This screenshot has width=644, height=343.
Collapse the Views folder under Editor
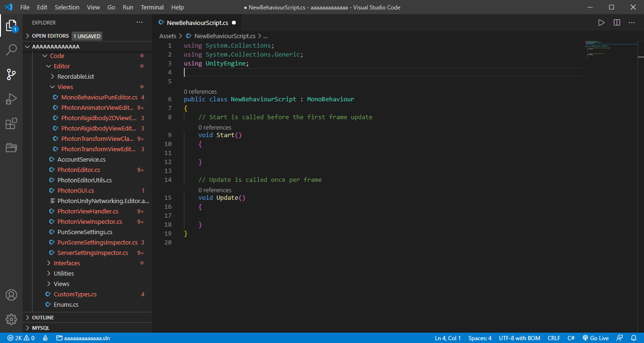click(65, 87)
